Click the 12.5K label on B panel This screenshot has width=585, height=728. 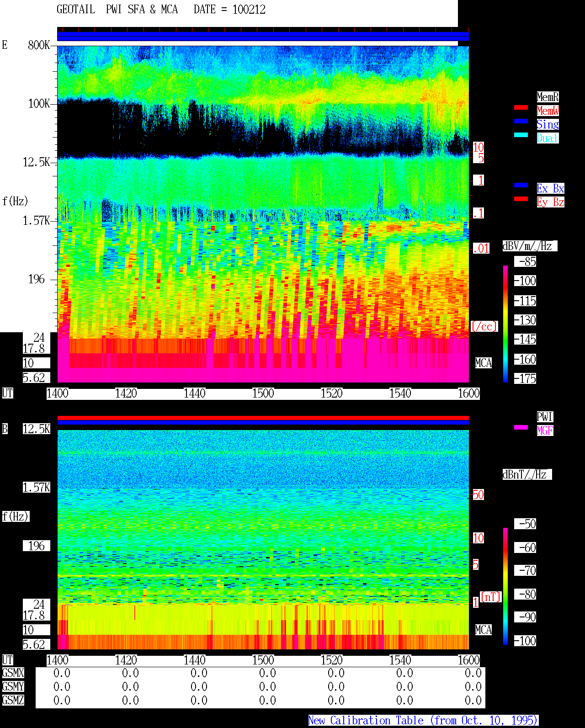[37, 429]
